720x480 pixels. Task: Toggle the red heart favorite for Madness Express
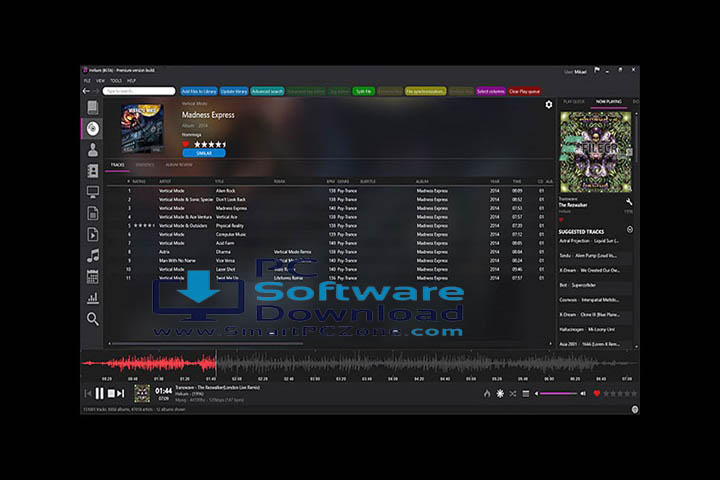pos(186,144)
